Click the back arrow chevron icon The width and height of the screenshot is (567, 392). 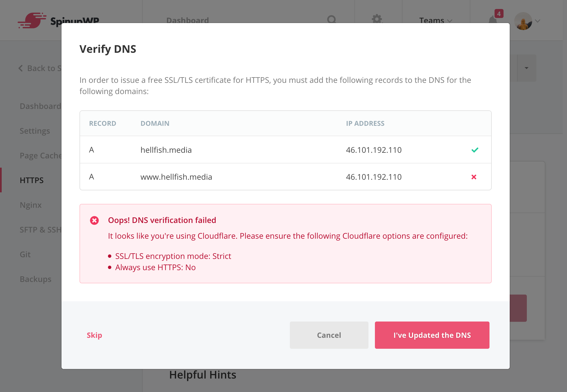click(x=21, y=68)
